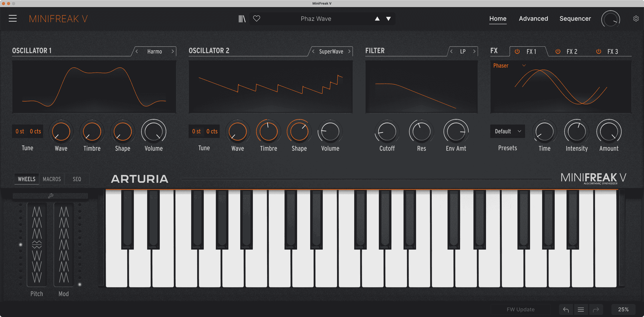The height and width of the screenshot is (317, 644).
Task: Open the Default FX presets dropdown
Action: 507,131
